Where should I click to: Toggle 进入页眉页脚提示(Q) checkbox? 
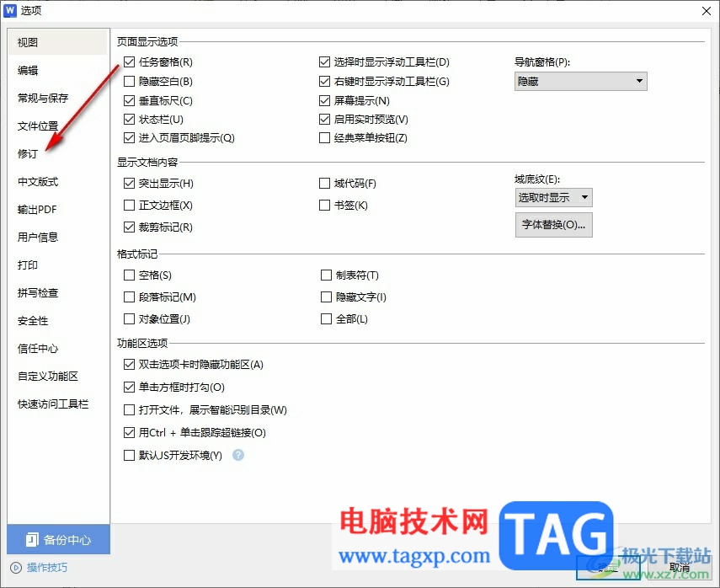(129, 138)
